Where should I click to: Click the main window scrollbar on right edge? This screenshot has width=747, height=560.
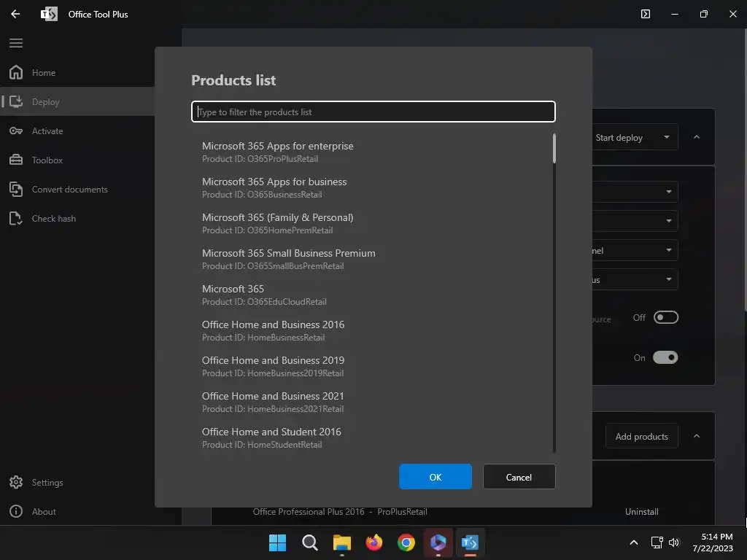745,169
